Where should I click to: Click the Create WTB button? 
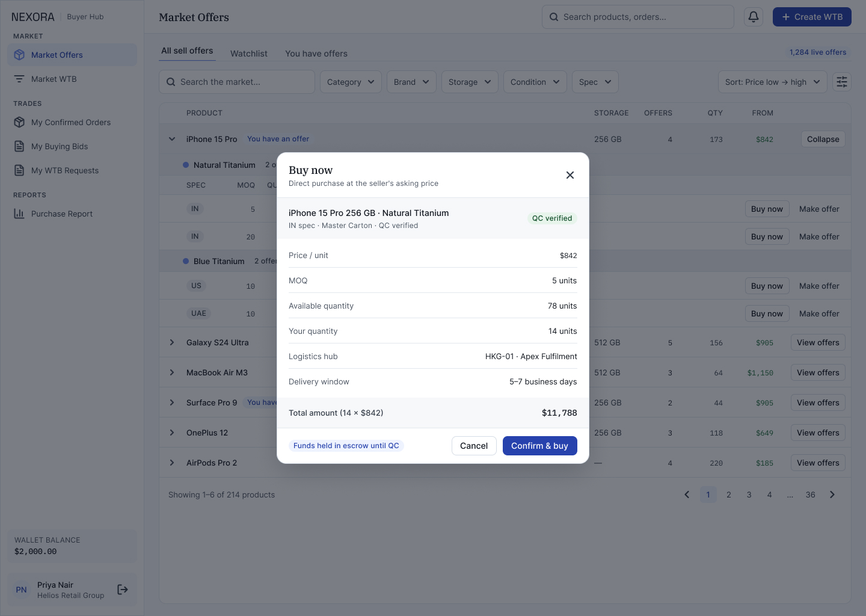tap(812, 17)
